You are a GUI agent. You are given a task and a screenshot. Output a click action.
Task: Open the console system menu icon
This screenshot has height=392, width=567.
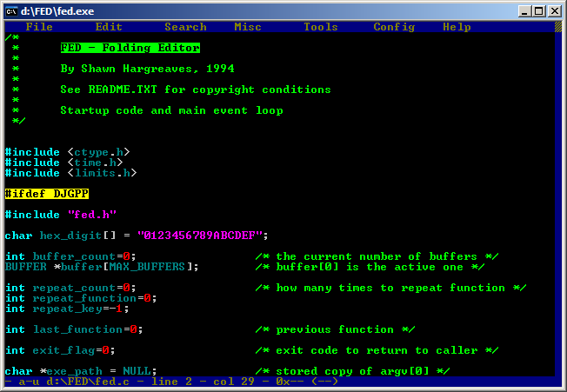[x=12, y=10]
